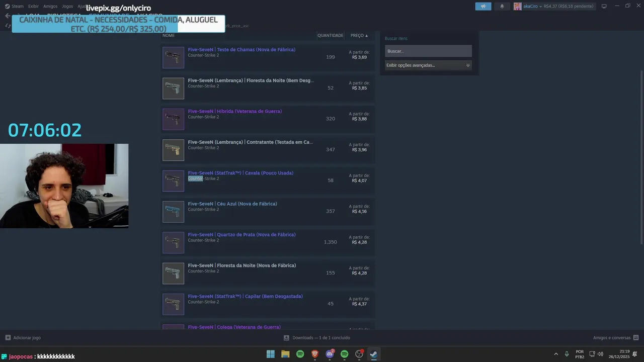Expand Exibir opções avançadas
The width and height of the screenshot is (644, 362).
(x=428, y=65)
